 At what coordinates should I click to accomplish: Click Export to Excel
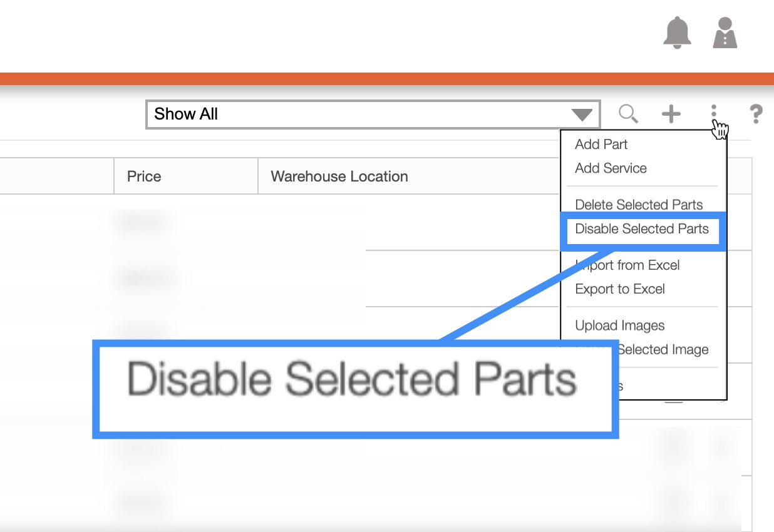620,289
